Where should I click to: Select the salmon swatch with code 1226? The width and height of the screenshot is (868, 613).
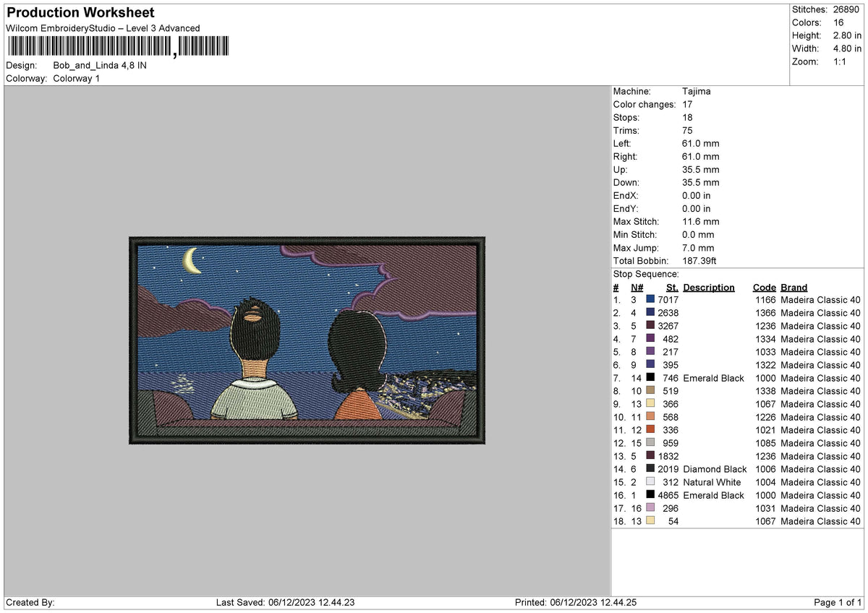tap(651, 416)
